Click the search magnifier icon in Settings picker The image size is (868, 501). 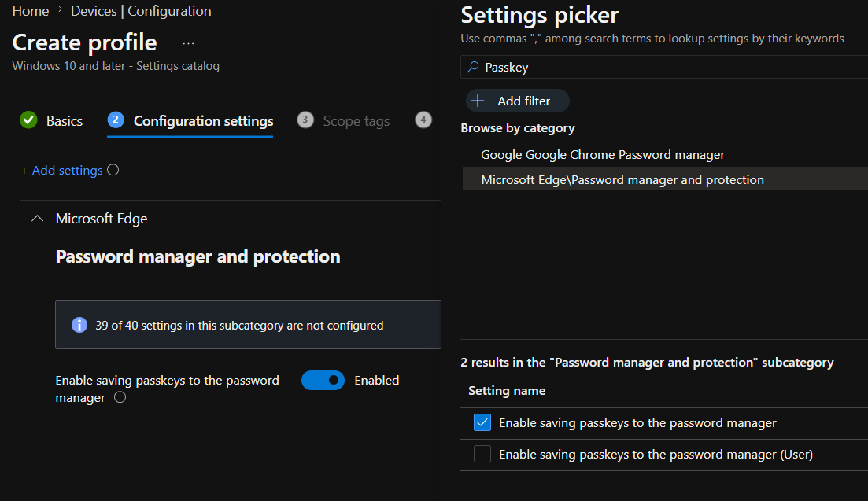point(473,68)
